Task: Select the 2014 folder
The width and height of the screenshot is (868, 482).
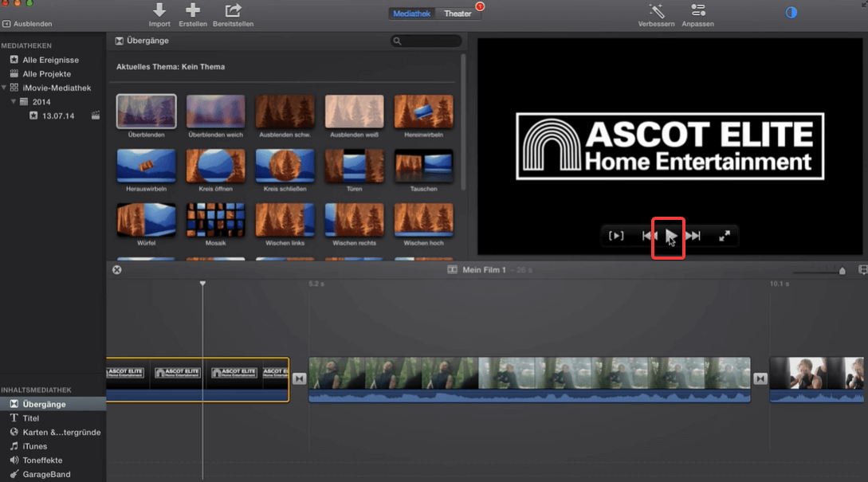Action: click(41, 102)
